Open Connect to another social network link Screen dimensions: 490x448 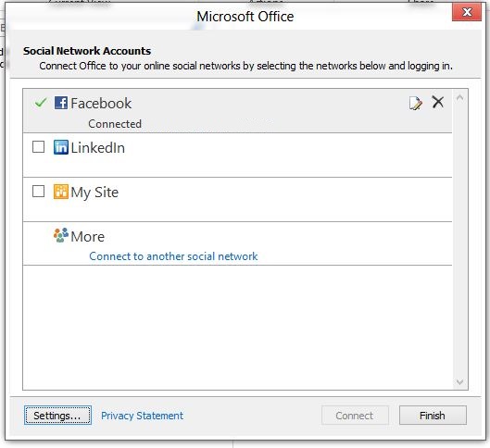[x=173, y=256]
